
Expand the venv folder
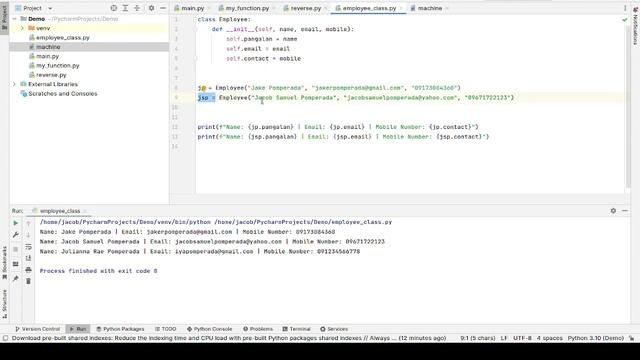click(22, 28)
